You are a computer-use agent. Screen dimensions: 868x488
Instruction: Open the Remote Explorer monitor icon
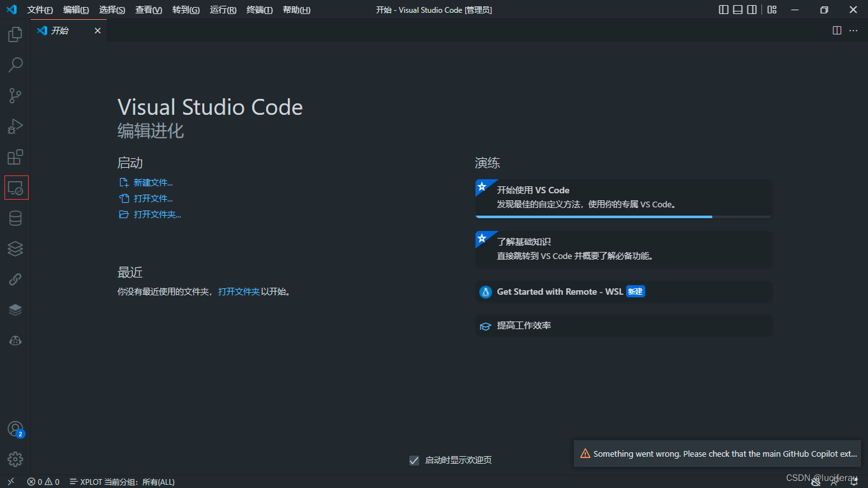(15, 188)
